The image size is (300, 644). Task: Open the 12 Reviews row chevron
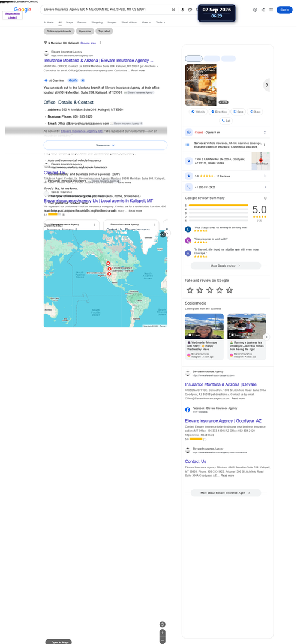coord(265,176)
